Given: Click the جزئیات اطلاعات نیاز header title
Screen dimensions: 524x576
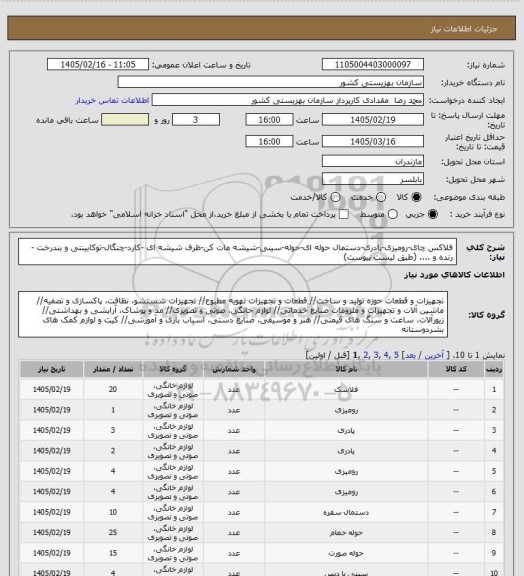Looking at the screenshot, I should tap(464, 29).
